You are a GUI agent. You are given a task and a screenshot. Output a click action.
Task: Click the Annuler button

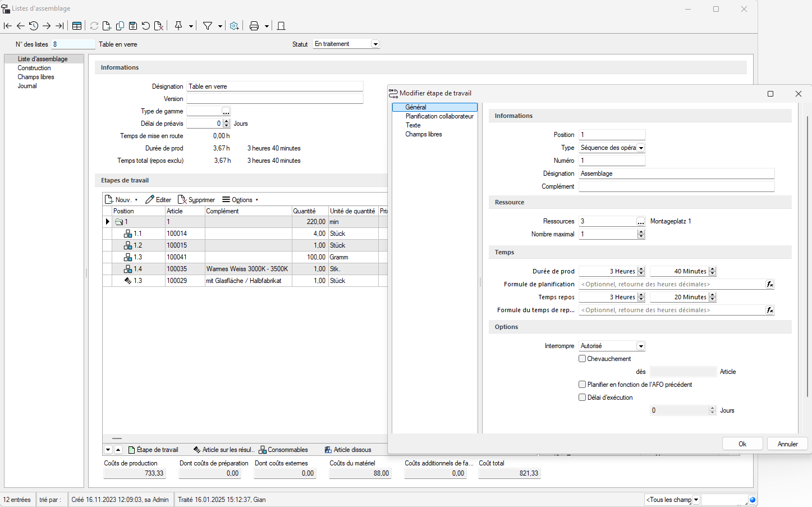point(787,444)
